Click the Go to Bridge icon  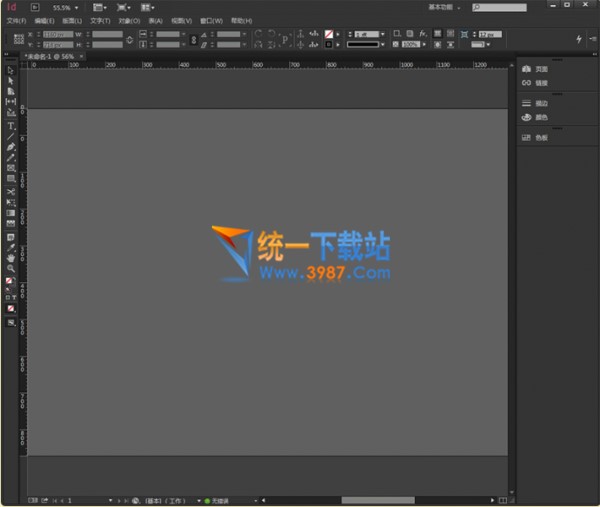(x=35, y=7)
